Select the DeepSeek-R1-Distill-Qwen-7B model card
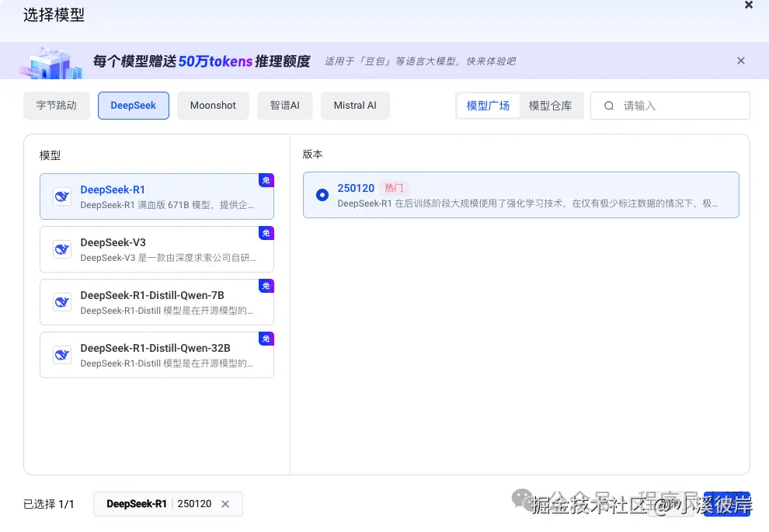Viewport: 769px width, 532px height. (x=155, y=301)
